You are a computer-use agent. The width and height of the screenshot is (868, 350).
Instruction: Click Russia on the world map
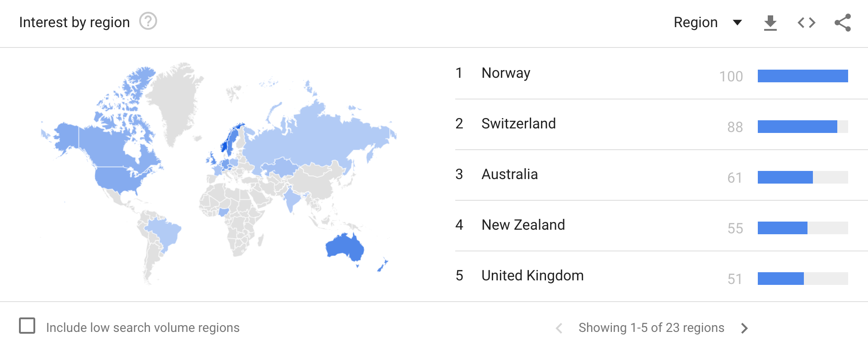[316, 136]
